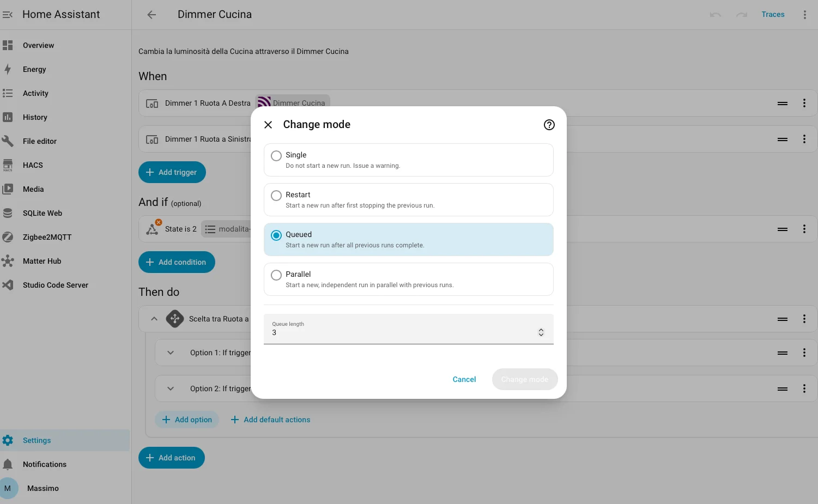Collapse the Home Assistant sidebar menu
This screenshot has width=818, height=504.
point(8,15)
